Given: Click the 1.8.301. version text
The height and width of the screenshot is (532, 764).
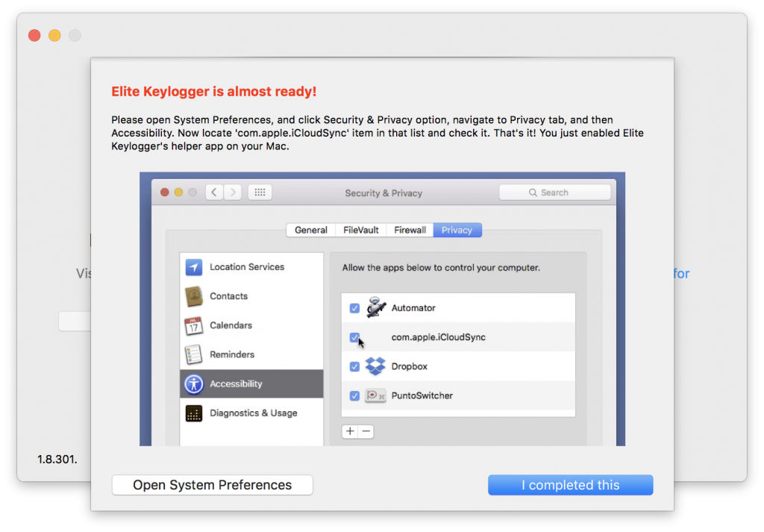Looking at the screenshot, I should [57, 460].
